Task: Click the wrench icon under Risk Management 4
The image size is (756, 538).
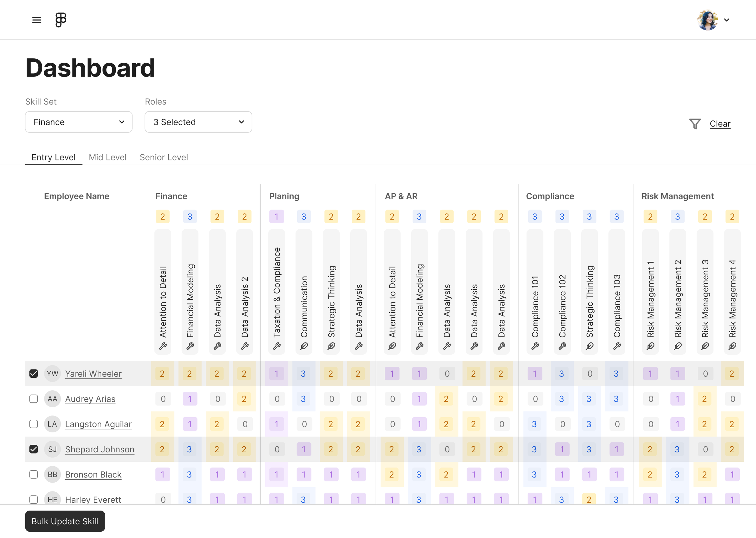Action: [x=732, y=346]
